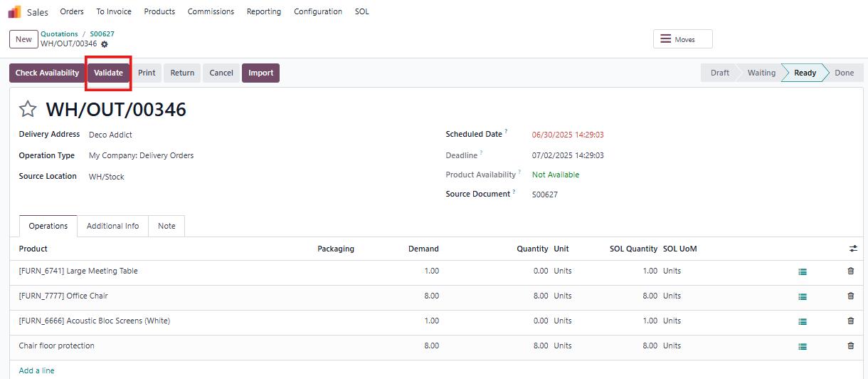Viewport: 868px width, 379px height.
Task: Open the Note tab
Action: pos(166,226)
